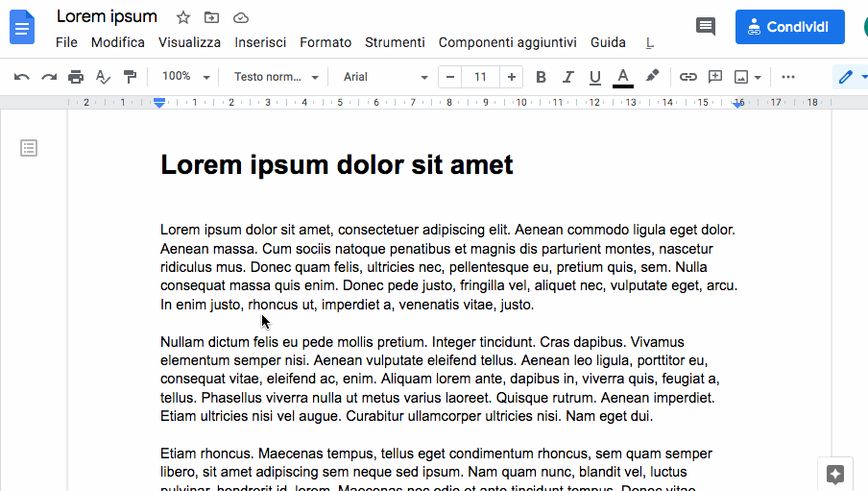Viewport: 868px width, 491px height.
Task: Add a comment from toolbar
Action: 715,77
